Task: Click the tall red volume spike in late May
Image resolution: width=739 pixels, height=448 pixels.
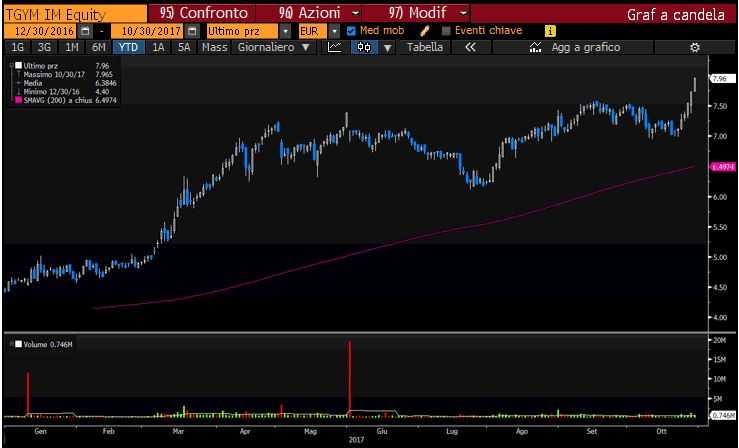Action: [x=350, y=377]
